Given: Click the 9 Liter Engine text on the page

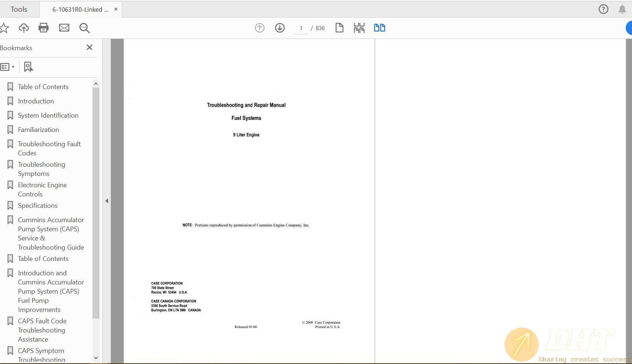Looking at the screenshot, I should pos(246,135).
